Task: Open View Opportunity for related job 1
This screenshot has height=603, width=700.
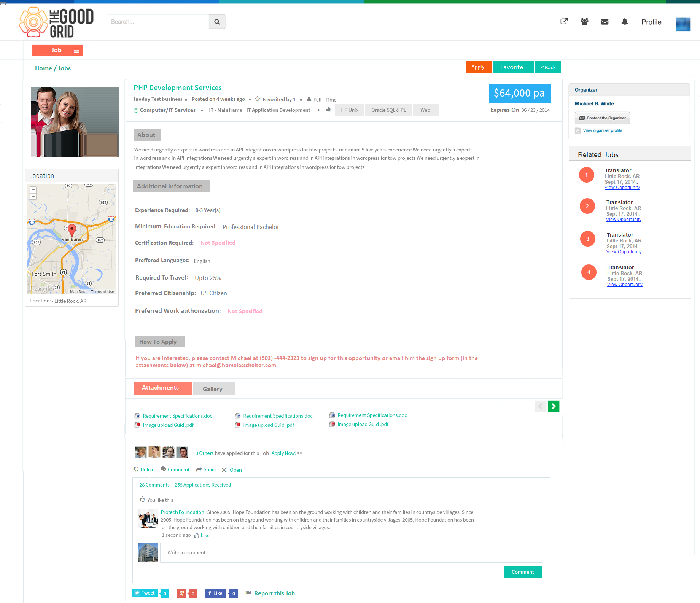Action: click(622, 188)
